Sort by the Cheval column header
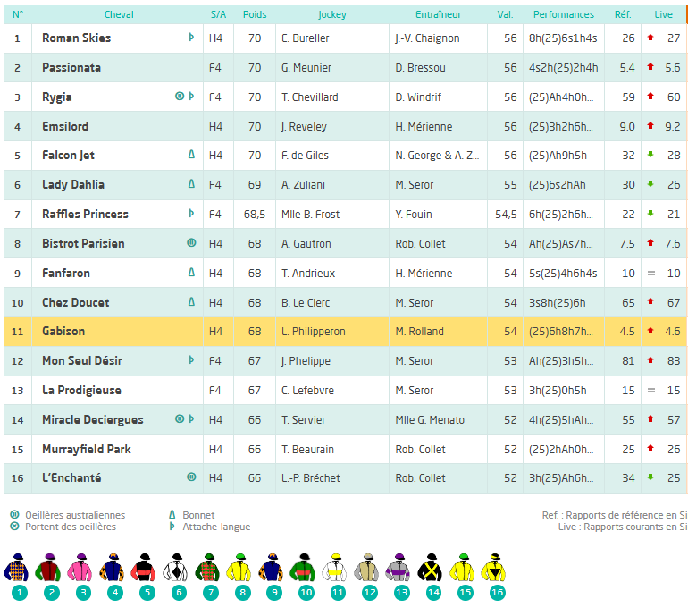Viewport: 688px width, 616px height. pos(119,14)
